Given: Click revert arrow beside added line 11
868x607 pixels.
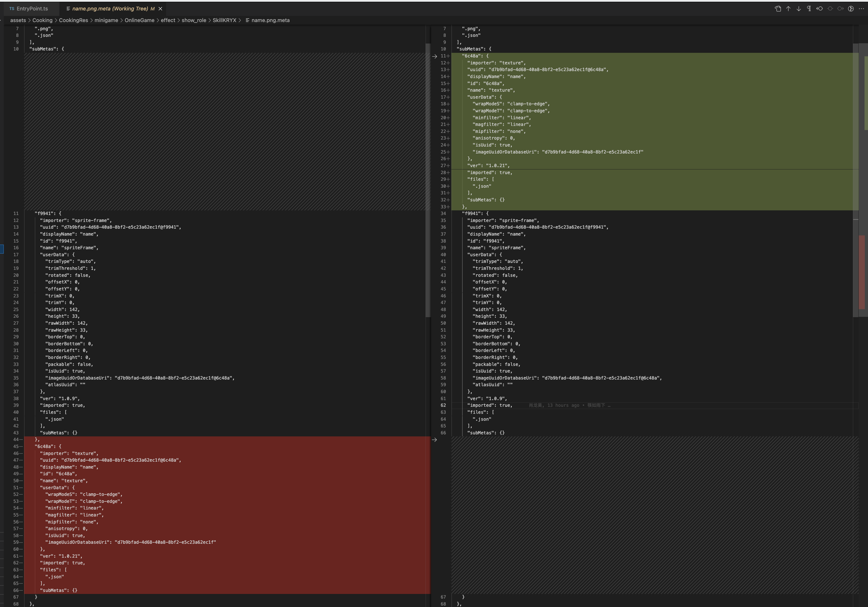Looking at the screenshot, I should coord(434,56).
